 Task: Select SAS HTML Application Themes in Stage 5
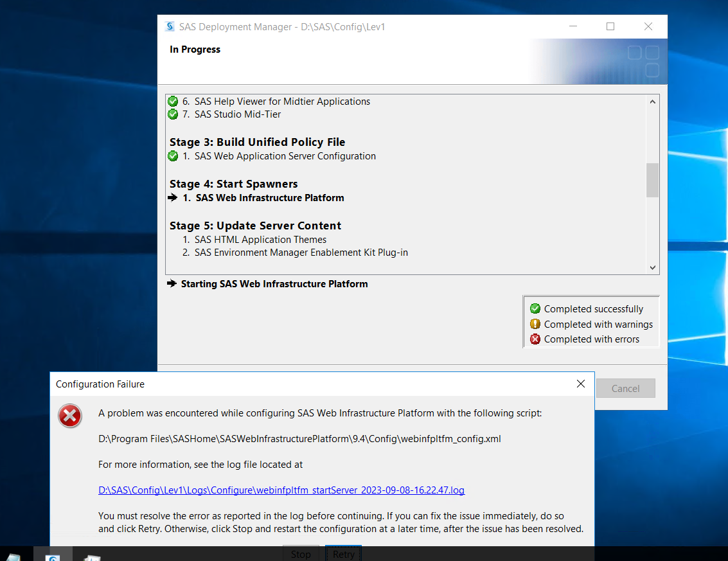tap(260, 240)
